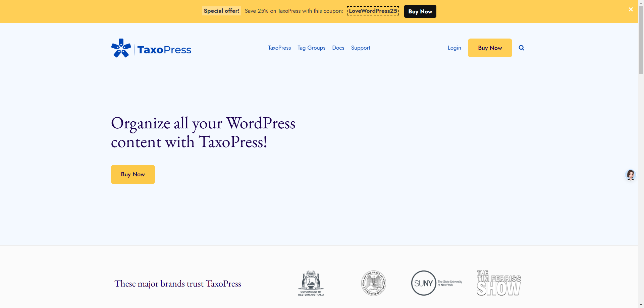
Task: Dismiss the special offer banner
Action: [631, 9]
